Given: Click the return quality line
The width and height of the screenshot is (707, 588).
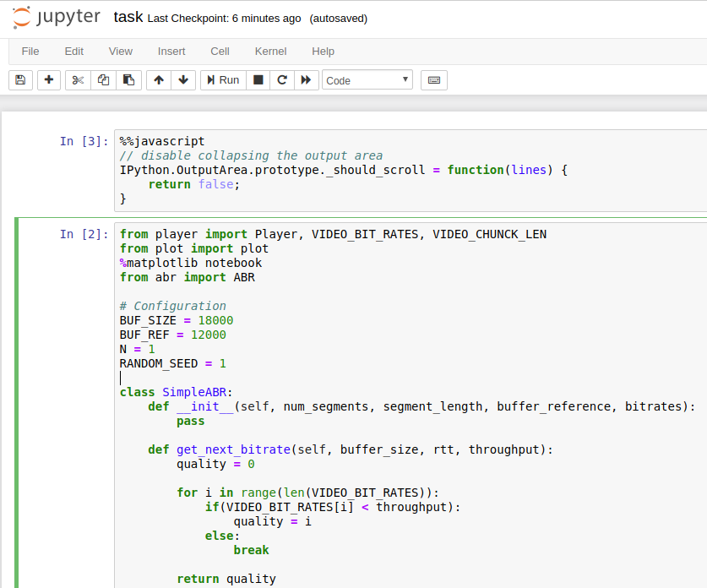Looking at the screenshot, I should click(226, 579).
